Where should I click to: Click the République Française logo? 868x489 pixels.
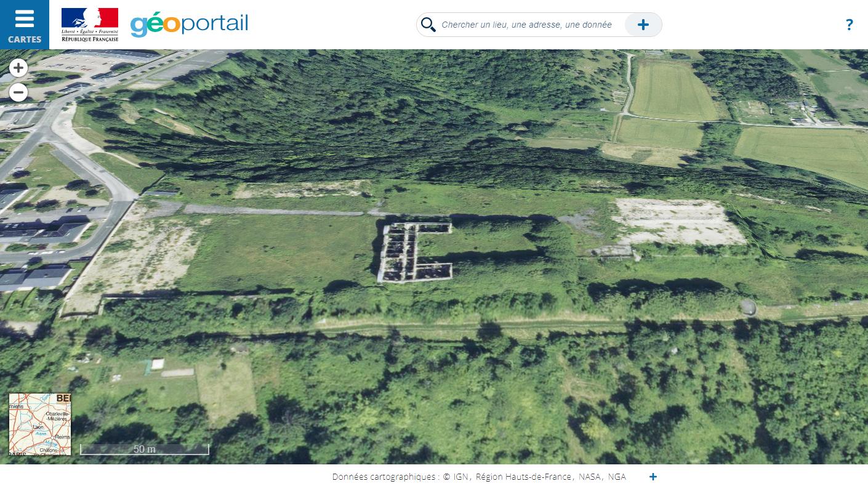[90, 25]
